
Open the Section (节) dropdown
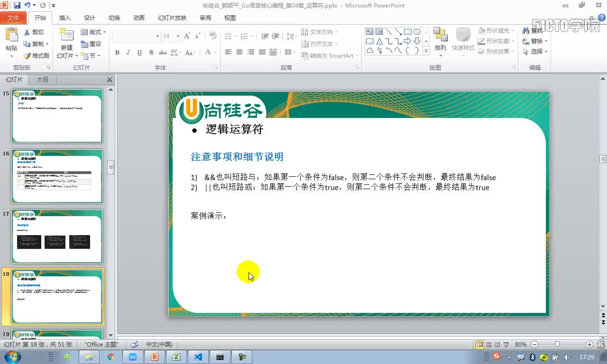tap(92, 55)
